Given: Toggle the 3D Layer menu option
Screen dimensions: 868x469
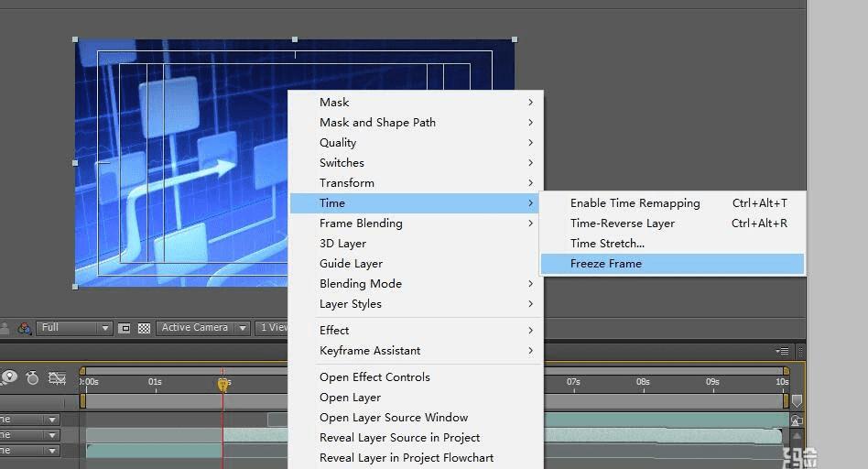Looking at the screenshot, I should click(417, 244).
